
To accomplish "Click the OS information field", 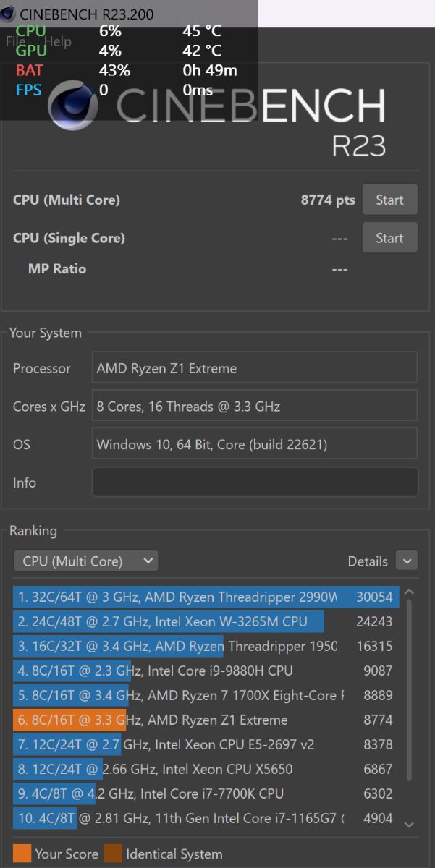I will tap(255, 444).
